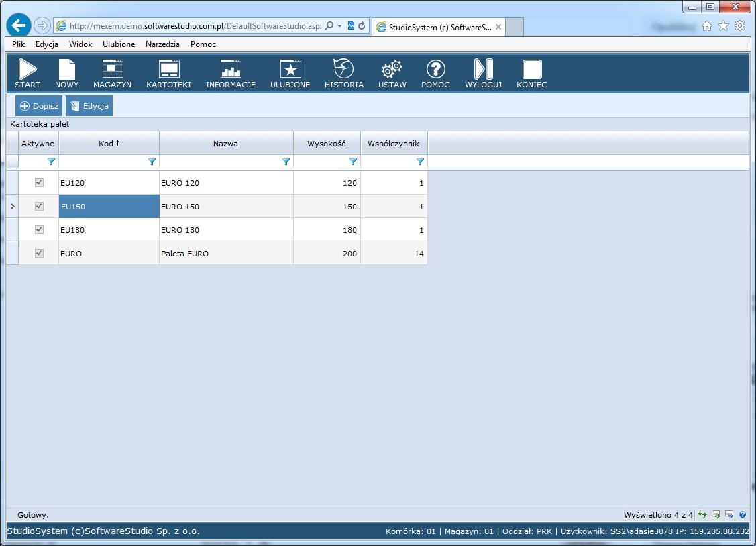Sort by the Współczynnik column header

pyautogui.click(x=394, y=143)
